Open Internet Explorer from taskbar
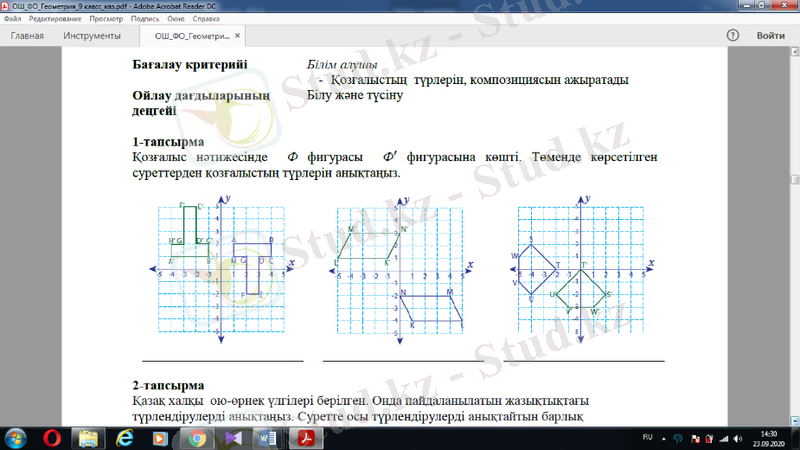Screen dimensions: 800x450 [x=125, y=438]
